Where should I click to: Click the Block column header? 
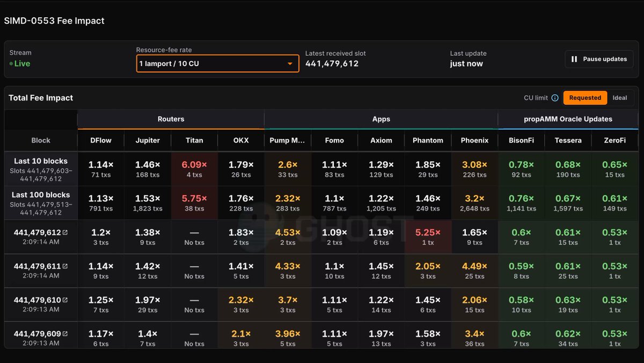click(x=41, y=140)
